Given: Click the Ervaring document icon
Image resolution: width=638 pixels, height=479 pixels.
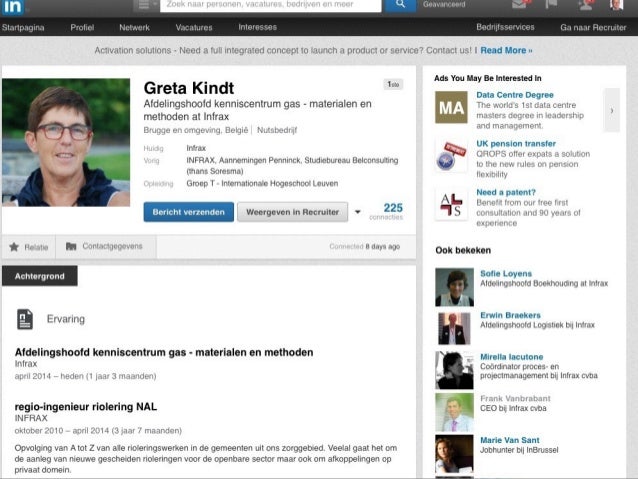Looking at the screenshot, I should pos(25,319).
